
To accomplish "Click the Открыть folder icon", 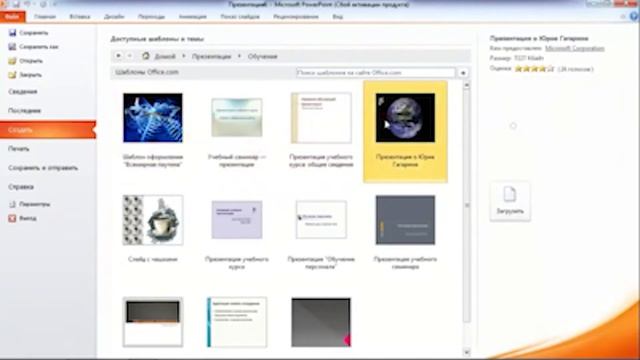I will click(12, 61).
